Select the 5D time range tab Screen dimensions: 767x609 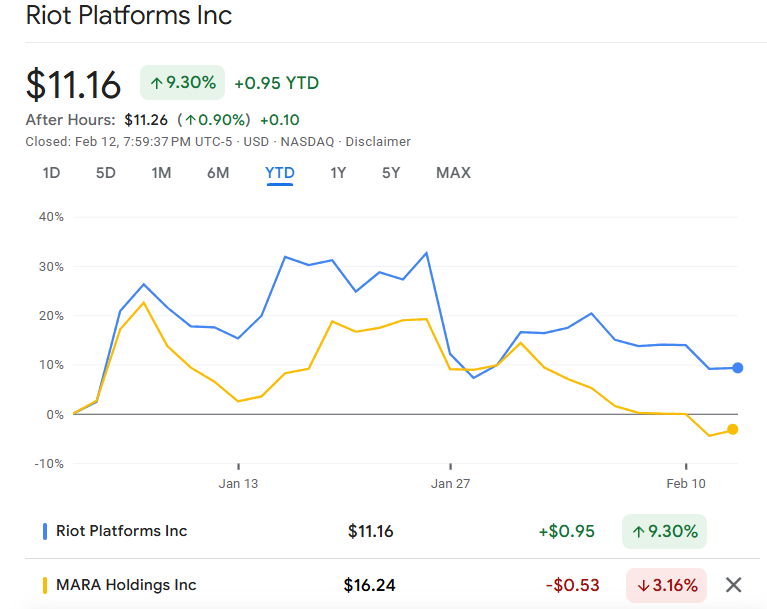(106, 173)
